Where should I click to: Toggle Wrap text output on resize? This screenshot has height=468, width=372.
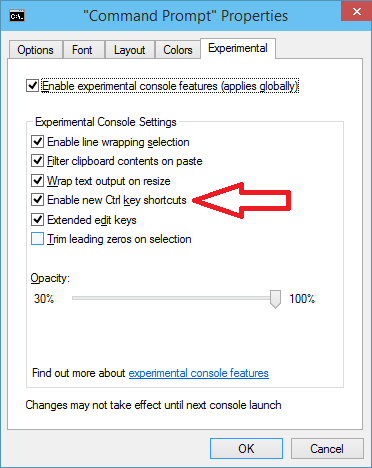click(x=37, y=181)
